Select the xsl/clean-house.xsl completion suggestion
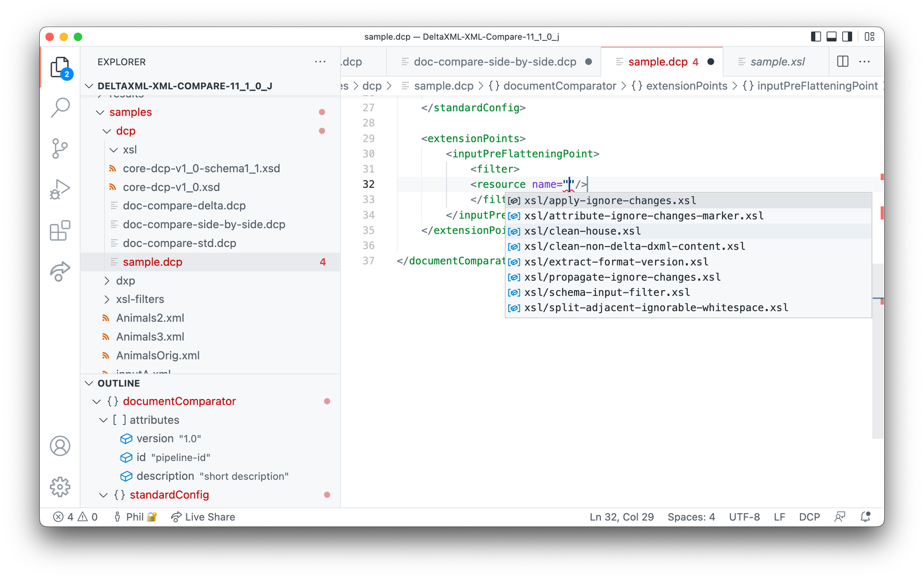The height and width of the screenshot is (579, 924). pos(582,231)
